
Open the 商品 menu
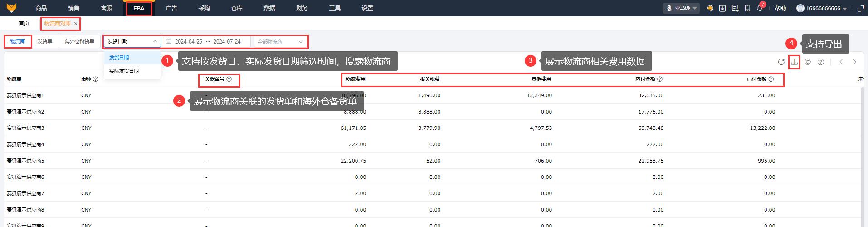click(x=41, y=8)
